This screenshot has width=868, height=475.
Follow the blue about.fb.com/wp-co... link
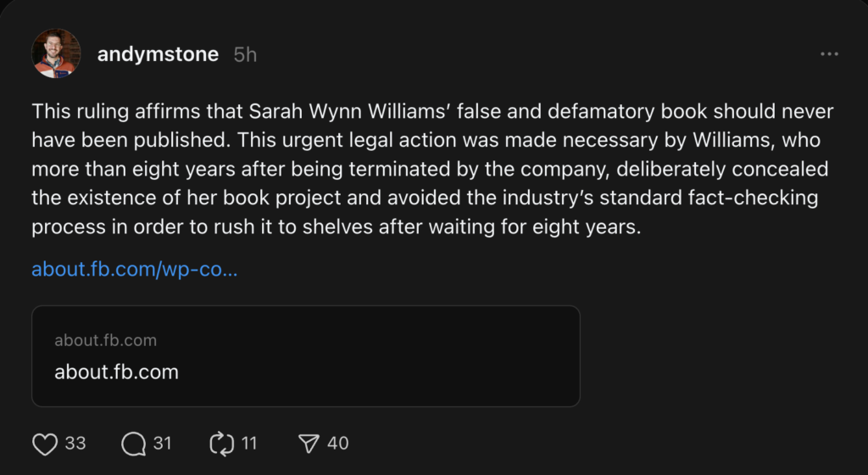click(134, 270)
